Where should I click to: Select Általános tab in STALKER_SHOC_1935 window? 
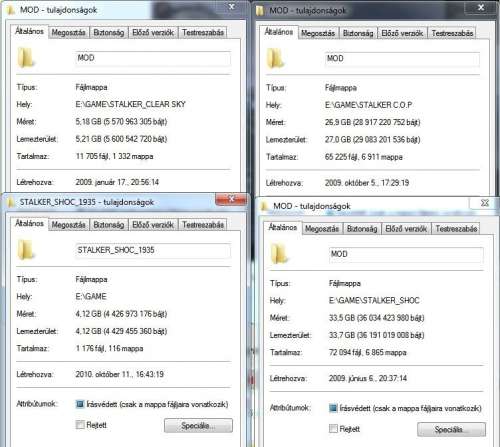point(29,223)
